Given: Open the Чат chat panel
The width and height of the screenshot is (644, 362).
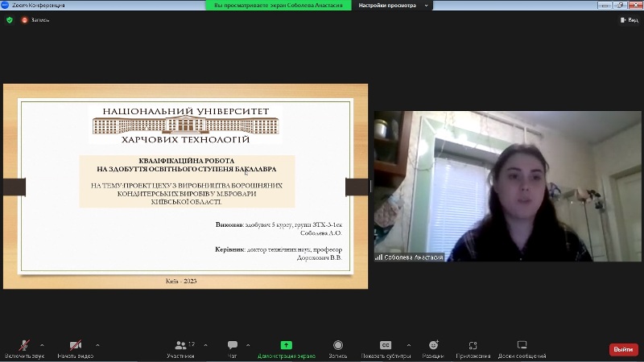Looking at the screenshot, I should pos(233,350).
